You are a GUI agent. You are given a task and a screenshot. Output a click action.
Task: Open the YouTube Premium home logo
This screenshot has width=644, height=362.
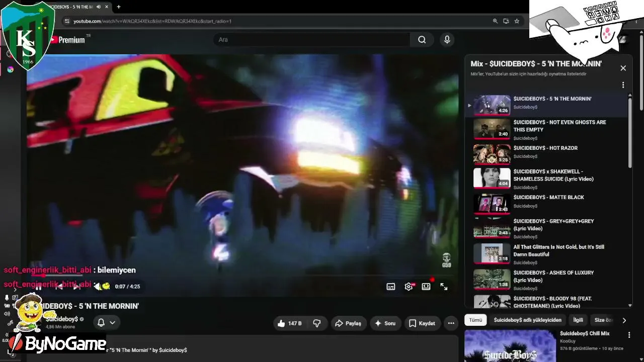point(69,40)
